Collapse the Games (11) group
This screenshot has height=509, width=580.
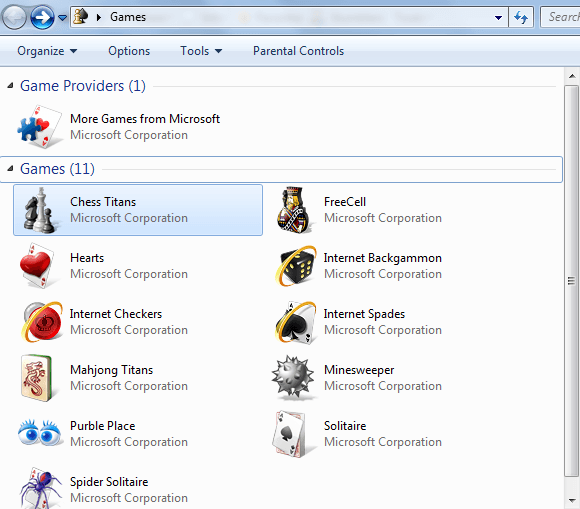10,169
